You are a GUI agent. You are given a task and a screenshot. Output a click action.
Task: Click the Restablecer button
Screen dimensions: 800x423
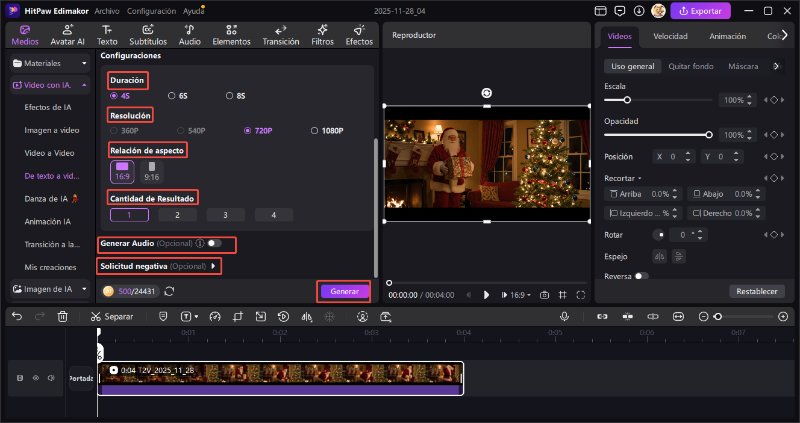tap(757, 291)
